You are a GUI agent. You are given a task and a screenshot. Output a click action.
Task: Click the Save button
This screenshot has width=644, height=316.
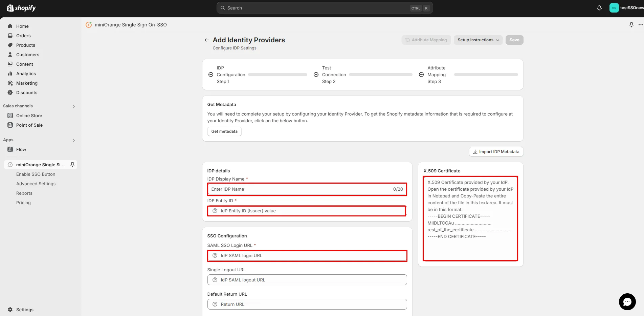514,40
